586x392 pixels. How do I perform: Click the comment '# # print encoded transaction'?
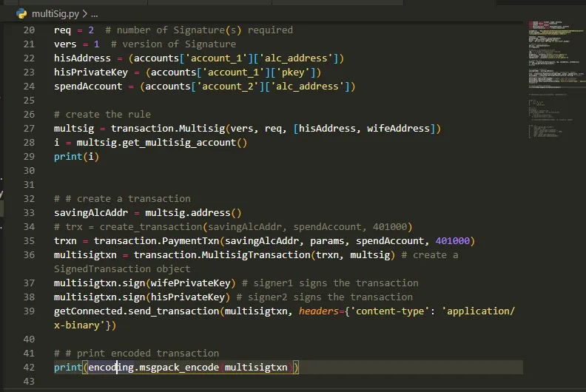pyautogui.click(x=136, y=354)
